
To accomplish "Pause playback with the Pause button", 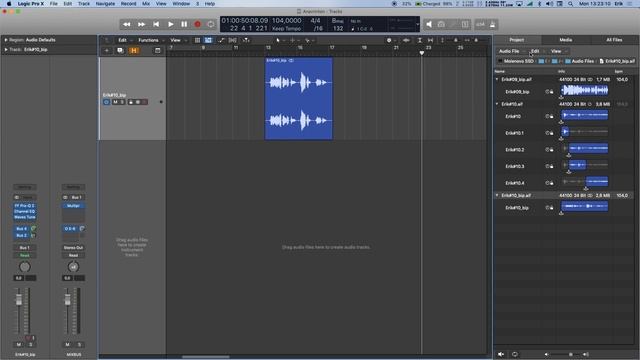I will tap(184, 24).
